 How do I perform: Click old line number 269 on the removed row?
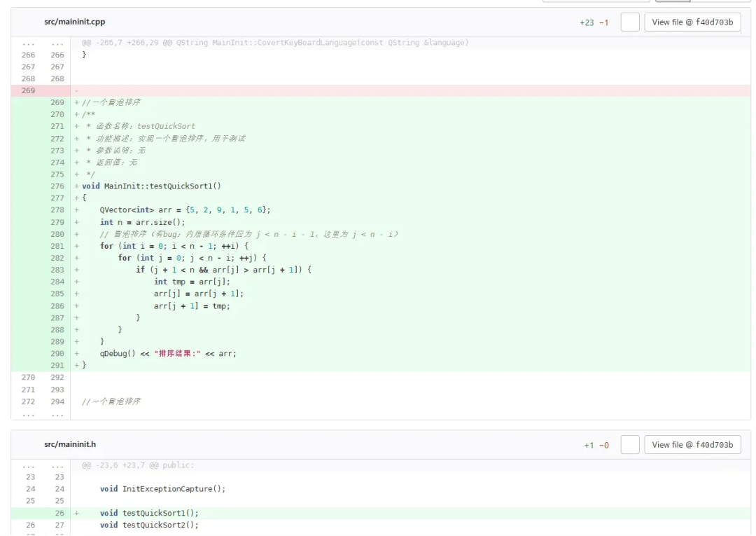28,90
